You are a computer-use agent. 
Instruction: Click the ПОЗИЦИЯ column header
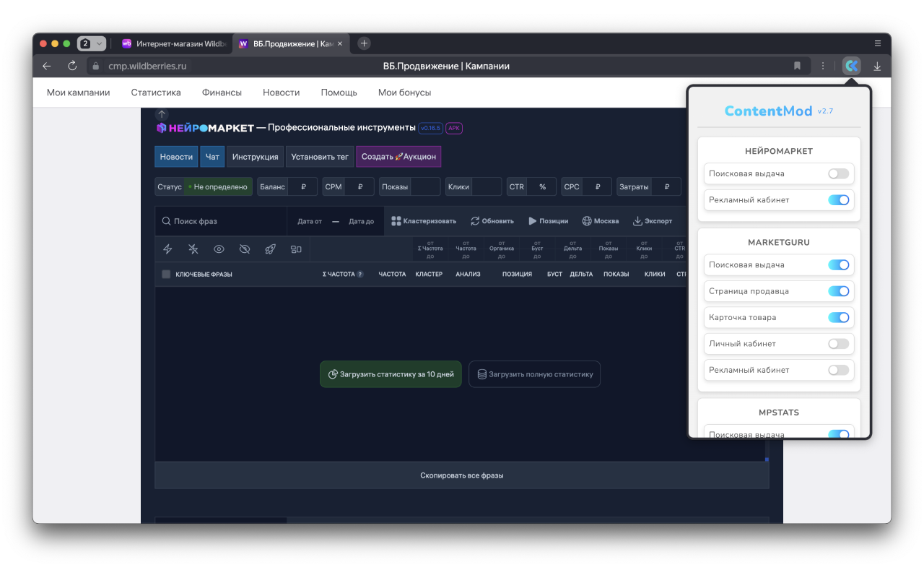click(x=517, y=275)
